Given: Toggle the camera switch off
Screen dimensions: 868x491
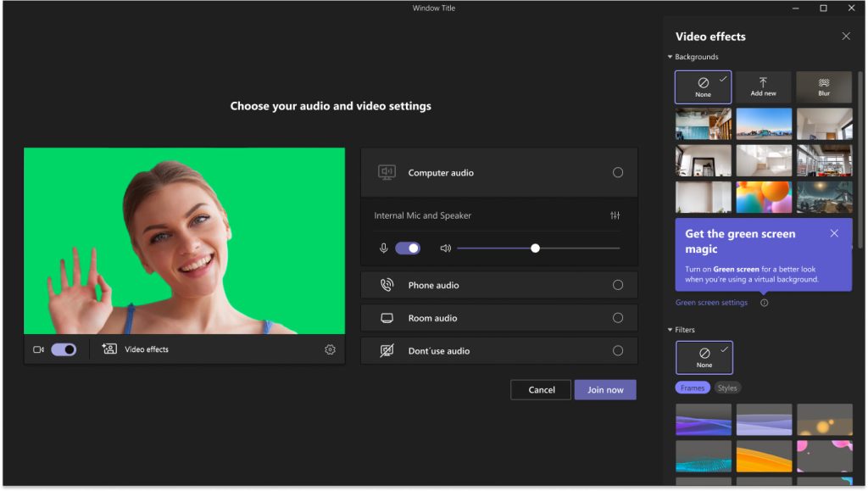Looking at the screenshot, I should click(64, 349).
